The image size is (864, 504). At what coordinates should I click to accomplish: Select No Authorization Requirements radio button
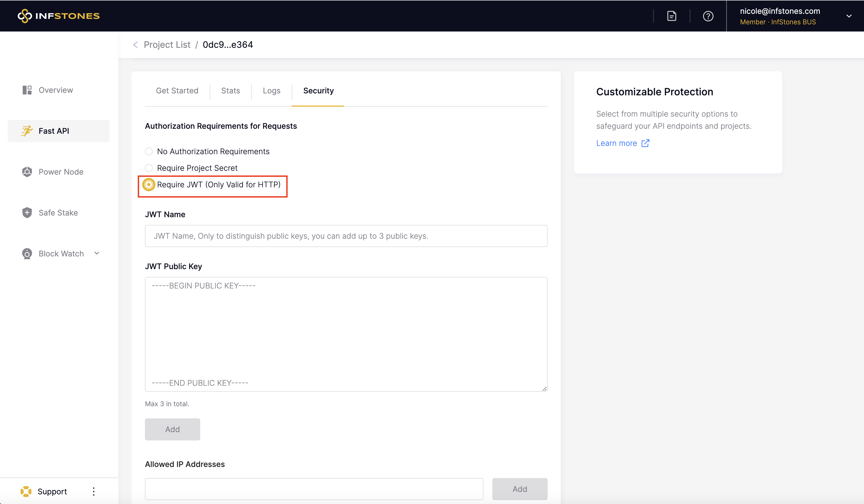point(149,151)
